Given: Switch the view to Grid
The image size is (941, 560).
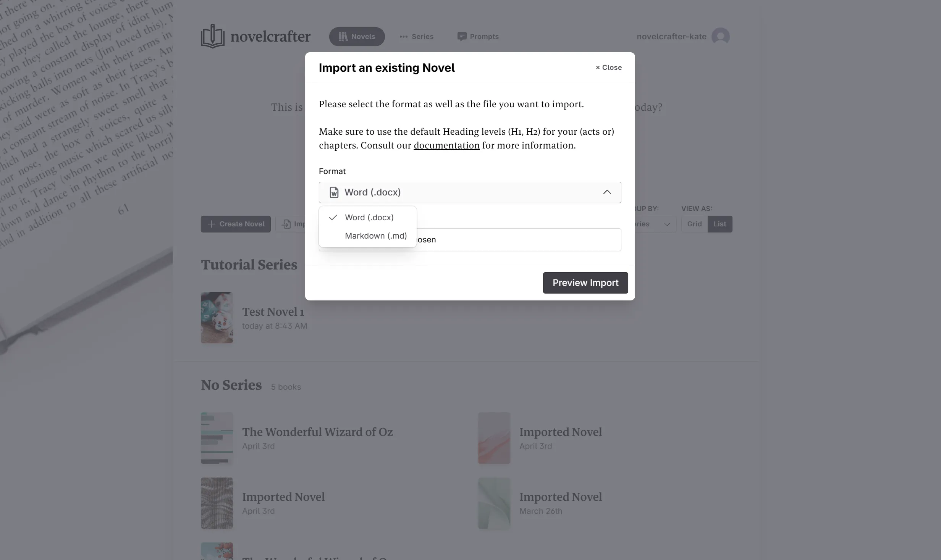Looking at the screenshot, I should (x=694, y=224).
